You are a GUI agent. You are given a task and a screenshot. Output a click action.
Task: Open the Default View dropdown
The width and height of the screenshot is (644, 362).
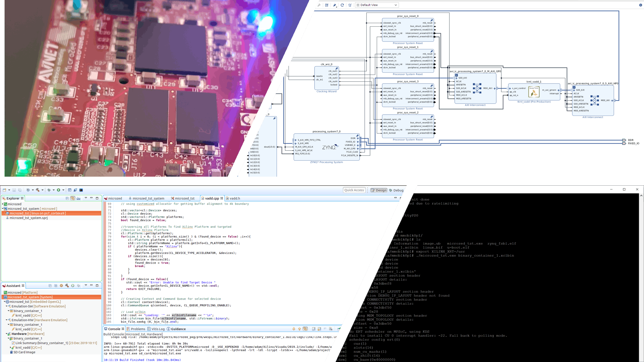(x=377, y=5)
